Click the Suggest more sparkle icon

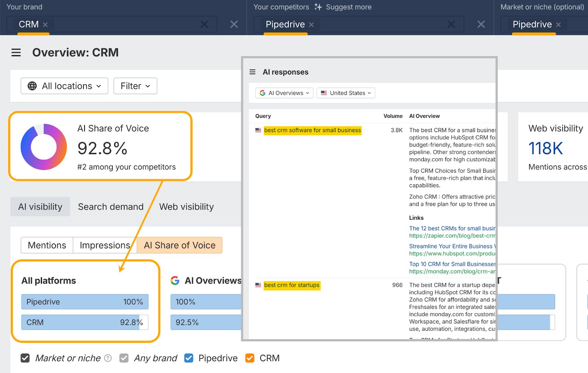click(x=318, y=7)
